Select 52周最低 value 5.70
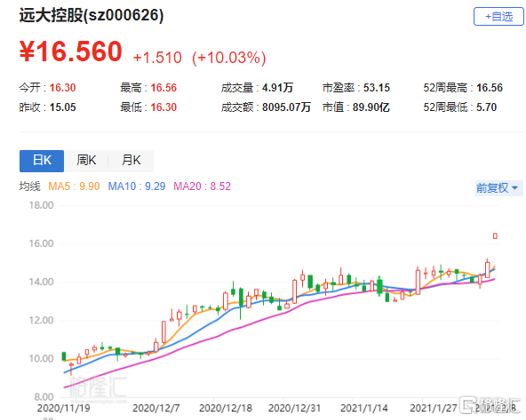The width and height of the screenshot is (526, 420). pos(486,107)
